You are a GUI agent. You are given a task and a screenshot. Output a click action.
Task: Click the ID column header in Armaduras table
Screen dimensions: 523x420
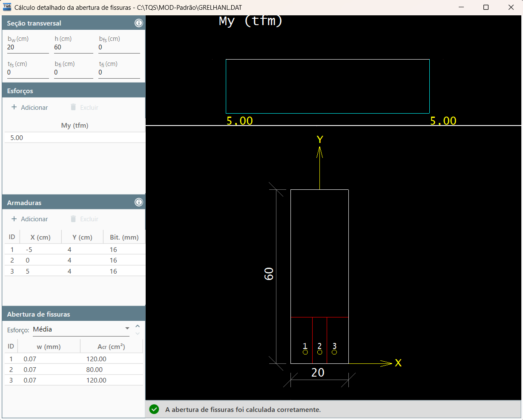(x=12, y=237)
